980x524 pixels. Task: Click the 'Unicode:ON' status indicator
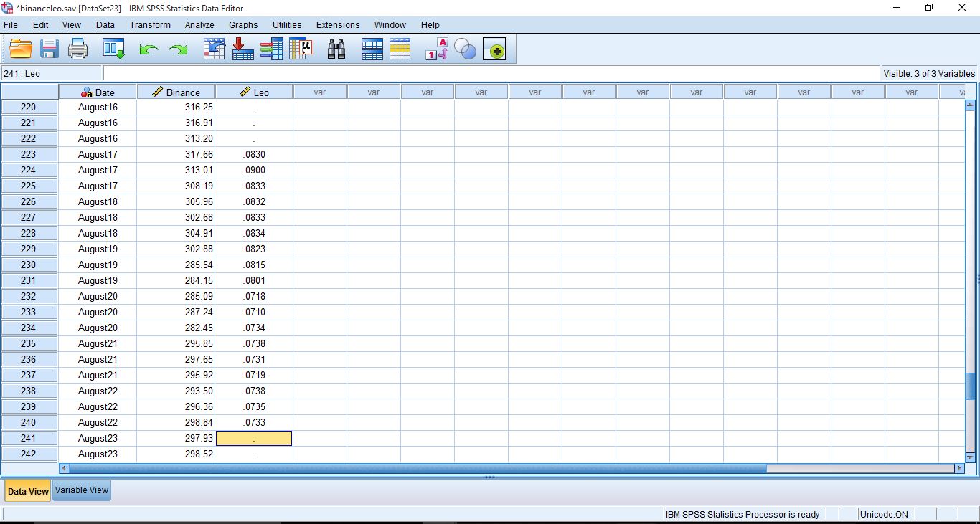(885, 514)
